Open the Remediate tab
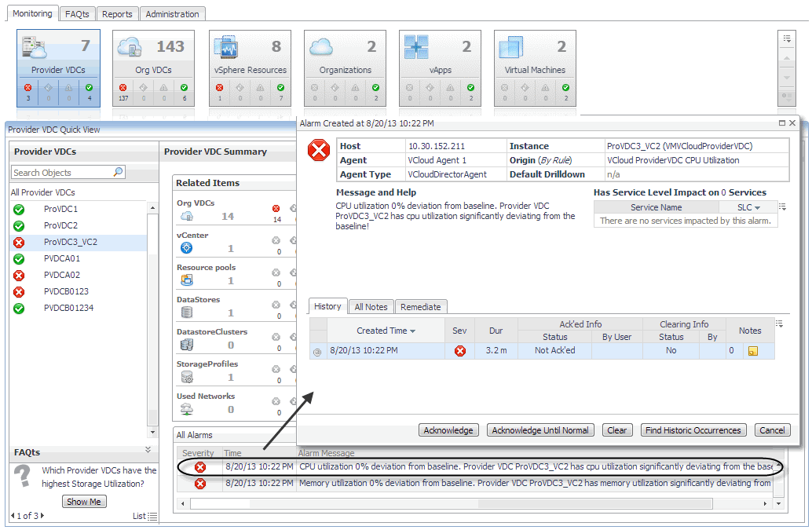Screen dimensions: 812x530 tap(420, 307)
